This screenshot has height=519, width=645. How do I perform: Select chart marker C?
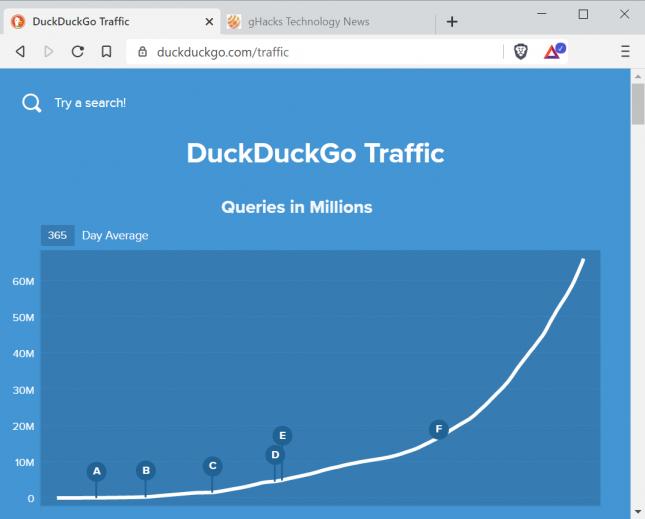click(x=213, y=466)
